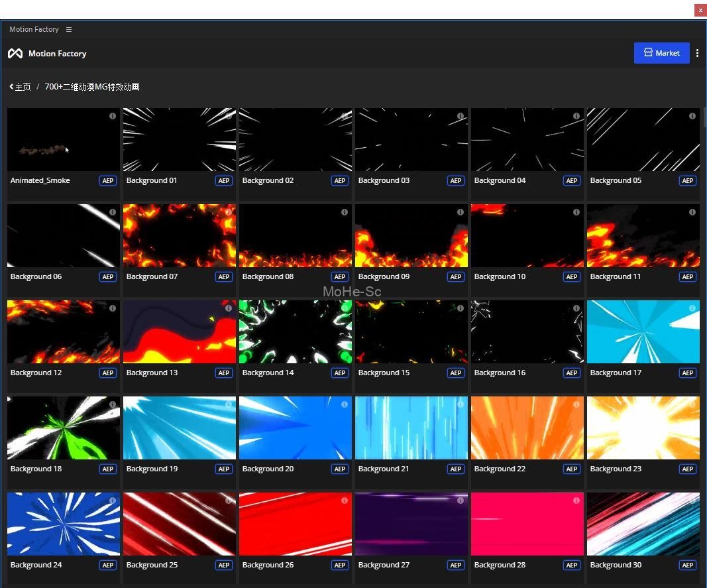Screen dimensions: 707x588
Task: Open the three-dot options menu beside Market
Action: pos(697,53)
